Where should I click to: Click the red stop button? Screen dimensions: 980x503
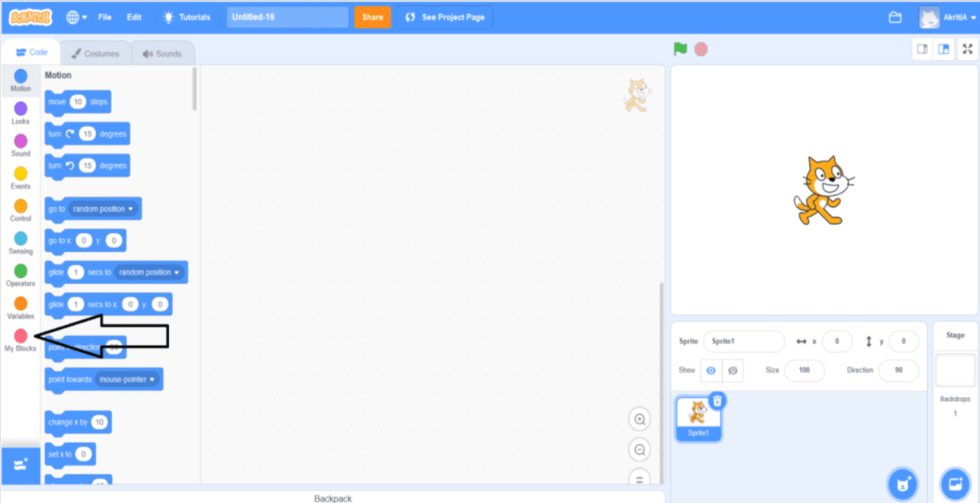coord(701,49)
